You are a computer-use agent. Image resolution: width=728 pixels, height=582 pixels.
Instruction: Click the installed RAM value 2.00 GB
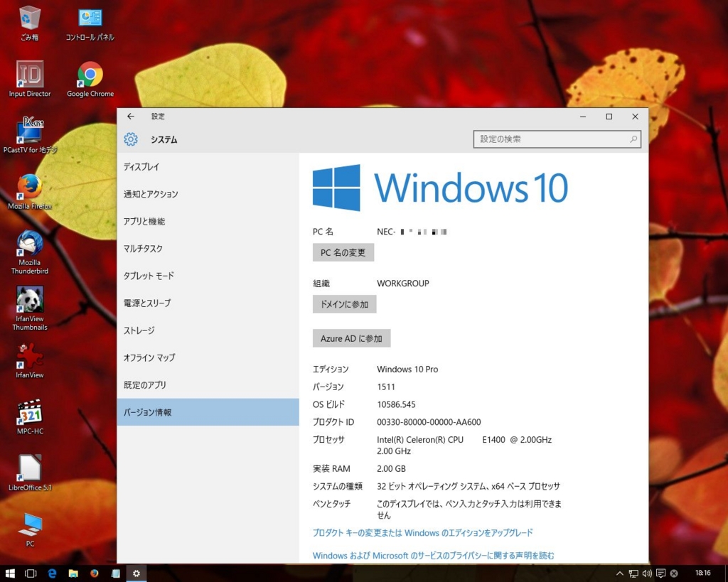392,469
